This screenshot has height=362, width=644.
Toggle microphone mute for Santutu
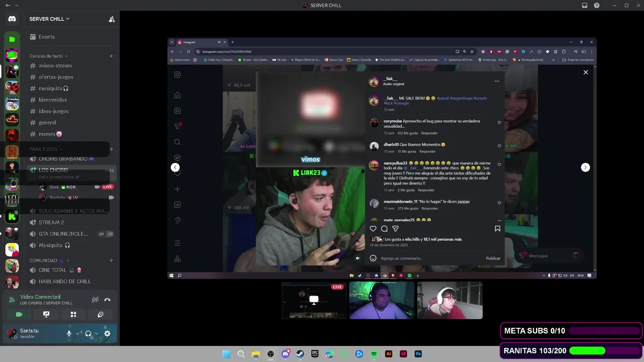coord(69,333)
